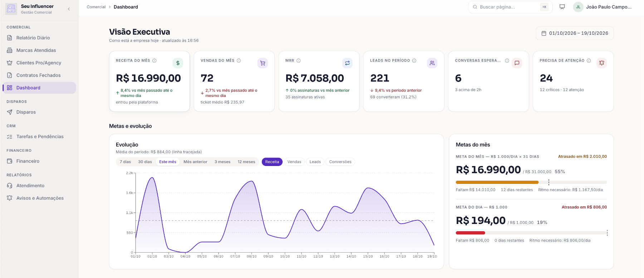Go to Marcas Atendidas
The height and width of the screenshot is (278, 644).
pyautogui.click(x=39, y=50)
